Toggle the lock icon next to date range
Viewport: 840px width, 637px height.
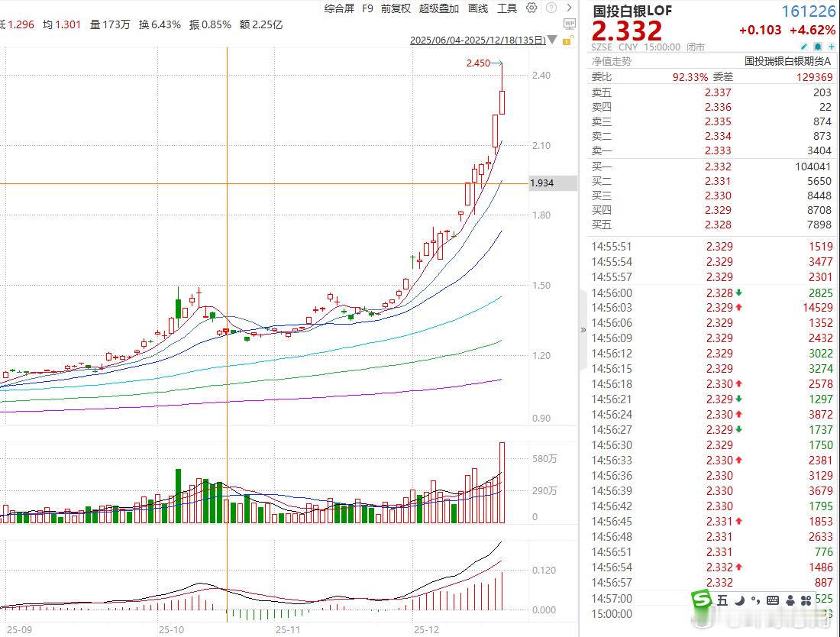[569, 40]
